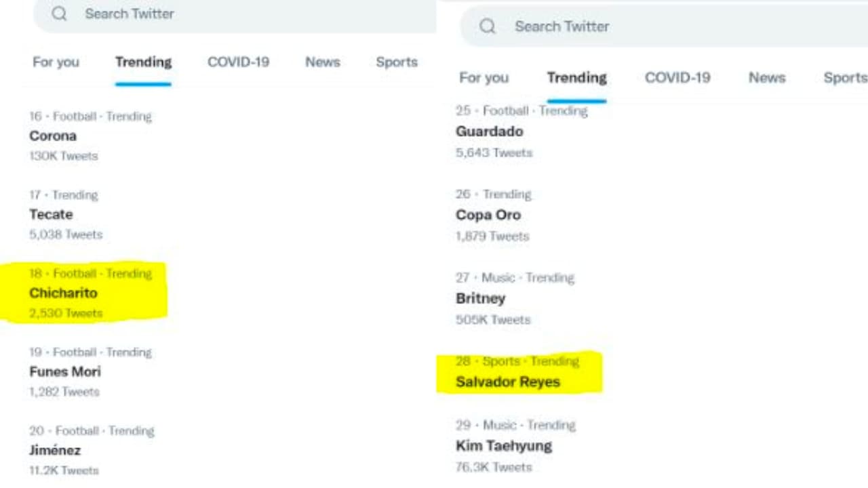
Task: Open the right panel's COVID-19 tab
Action: (x=677, y=78)
